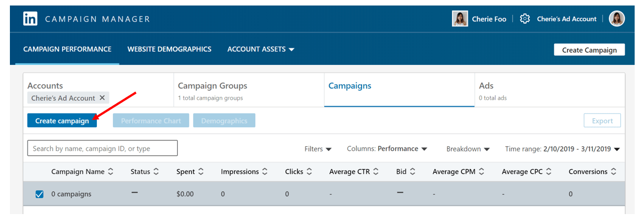
Task: Select the Ads tab
Action: click(x=549, y=90)
